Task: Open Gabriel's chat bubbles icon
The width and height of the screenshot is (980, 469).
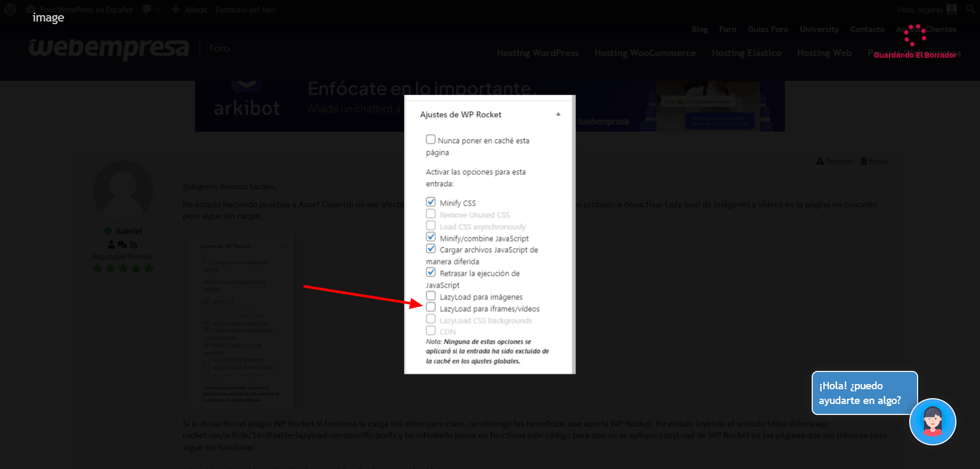Action: 122,244
